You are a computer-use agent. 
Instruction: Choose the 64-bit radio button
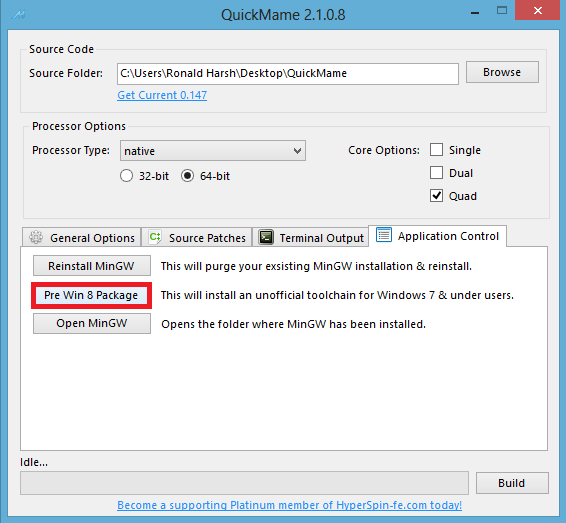pos(187,176)
